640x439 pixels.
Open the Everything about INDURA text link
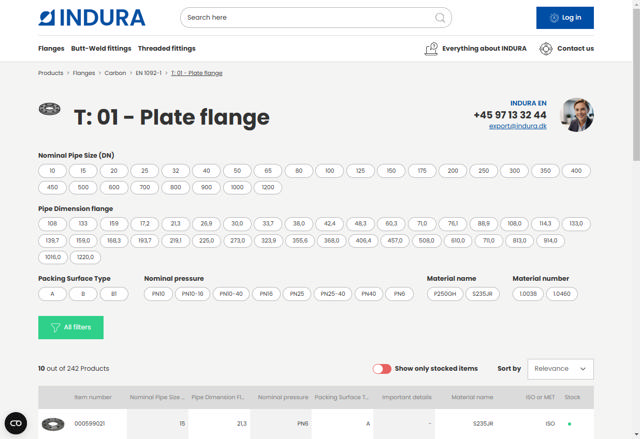[x=484, y=49]
